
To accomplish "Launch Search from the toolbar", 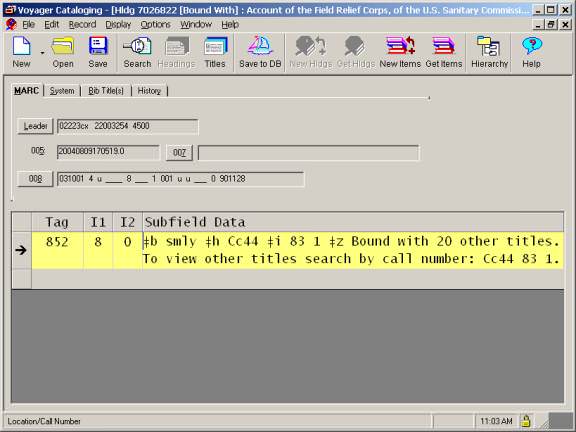I will pyautogui.click(x=137, y=52).
